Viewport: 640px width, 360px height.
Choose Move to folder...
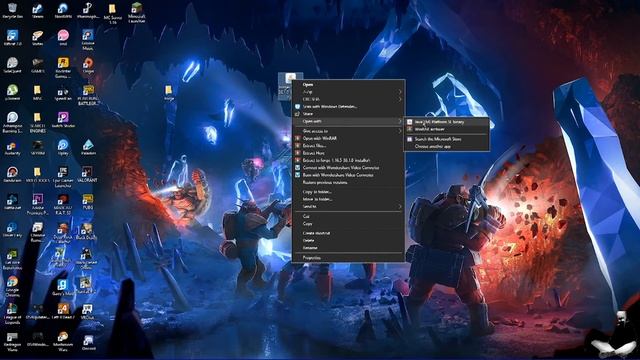[x=349, y=199]
